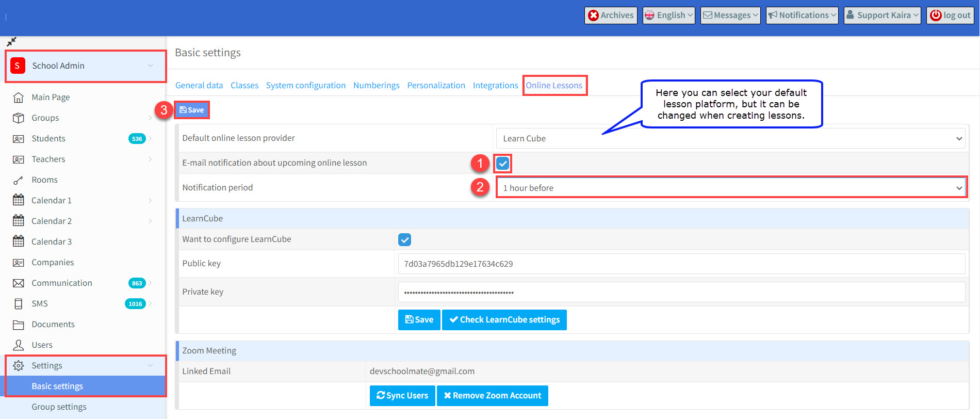Open the System configuration tab
Image resolution: width=980 pixels, height=419 pixels.
[306, 85]
